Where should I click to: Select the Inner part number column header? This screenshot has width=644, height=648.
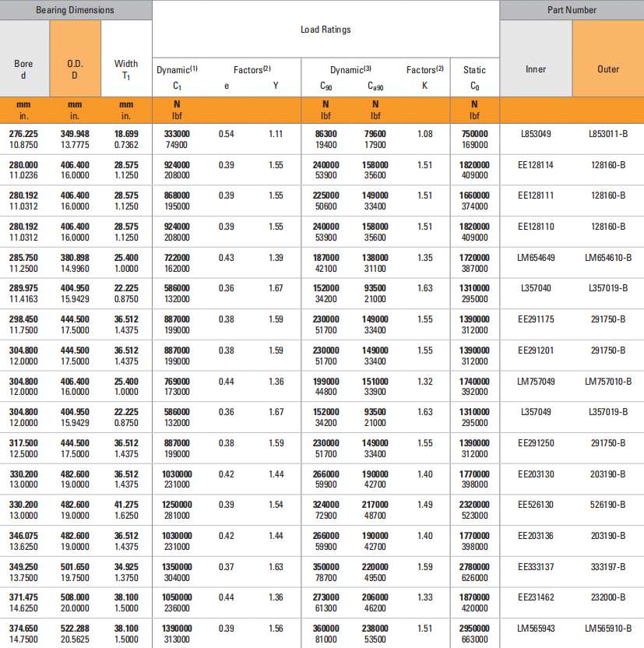(x=536, y=69)
